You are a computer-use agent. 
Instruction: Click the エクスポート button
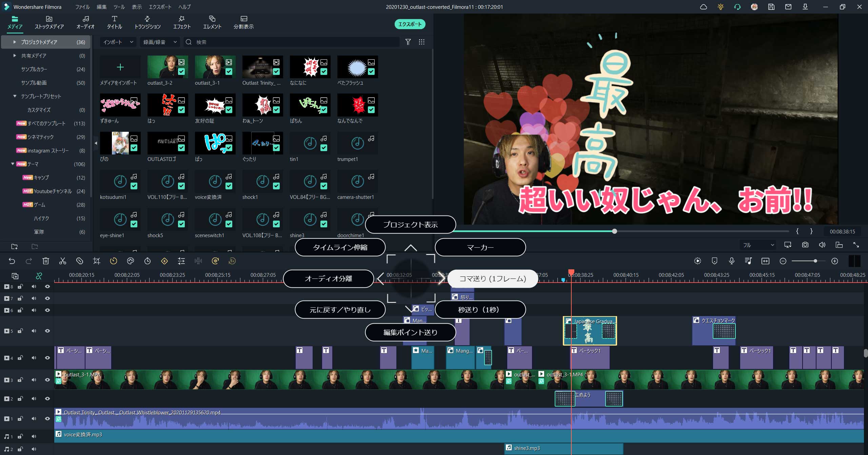pyautogui.click(x=410, y=24)
